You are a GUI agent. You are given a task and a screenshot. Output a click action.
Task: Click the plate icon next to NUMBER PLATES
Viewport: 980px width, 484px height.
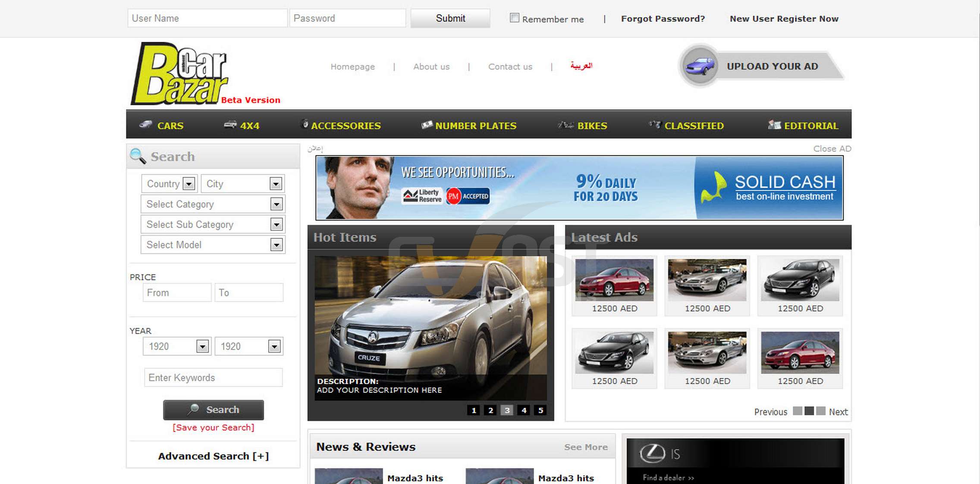(x=427, y=125)
